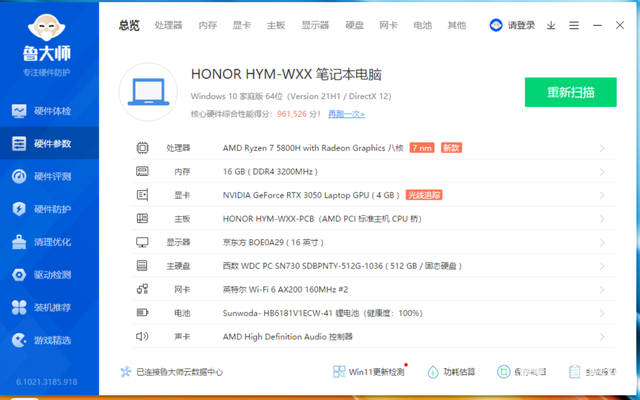Image resolution: width=640 pixels, height=400 pixels.
Task: Expand WDC SN730 disk row chevron
Action: (602, 266)
